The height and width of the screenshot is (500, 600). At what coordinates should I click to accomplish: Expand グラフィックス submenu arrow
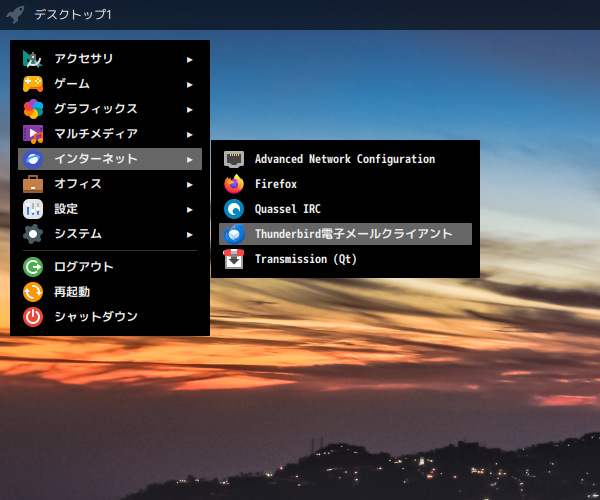pos(189,110)
